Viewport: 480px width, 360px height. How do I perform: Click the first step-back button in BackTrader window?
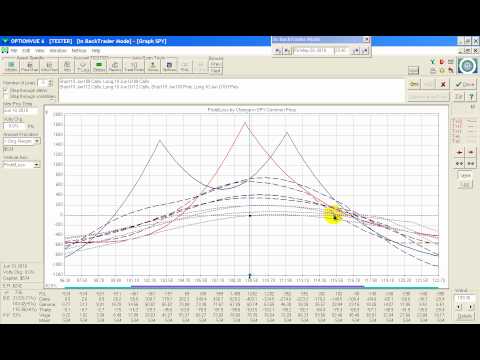tap(278, 51)
